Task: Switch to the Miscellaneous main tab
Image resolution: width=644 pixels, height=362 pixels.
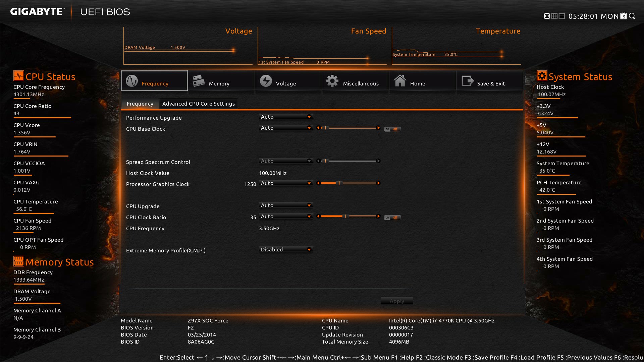Action: tap(356, 80)
